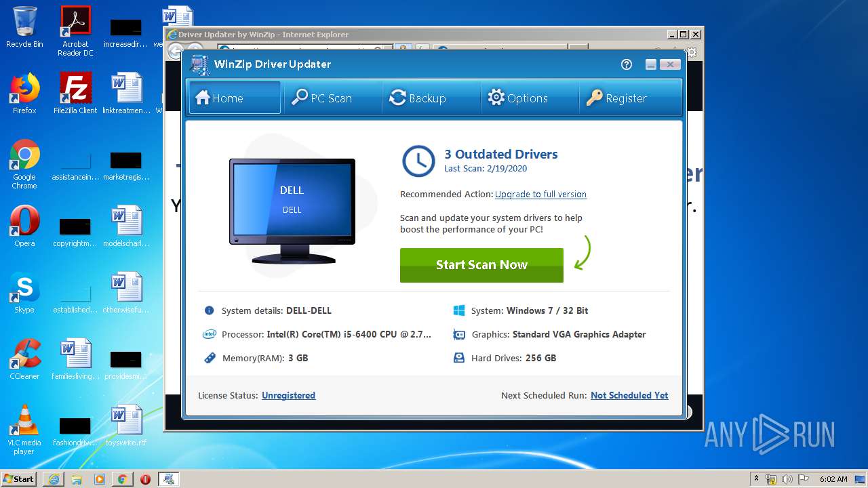Screen dimensions: 868x488
Task: Open the CCleaner desktop shortcut
Action: coord(24,359)
